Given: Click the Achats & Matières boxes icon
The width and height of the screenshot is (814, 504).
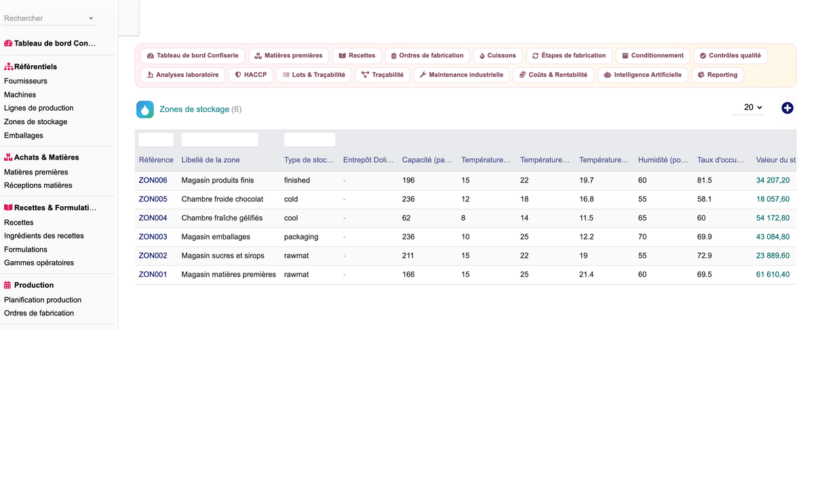Looking at the screenshot, I should click(x=8, y=157).
